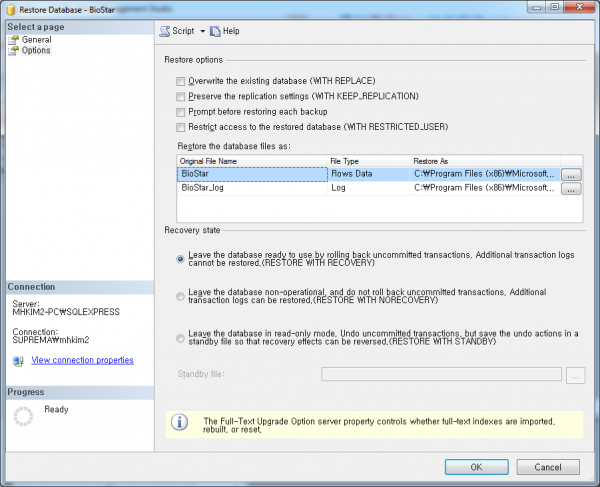This screenshot has width=600, height=487.
Task: Click the Script toolbar icon
Action: point(165,31)
